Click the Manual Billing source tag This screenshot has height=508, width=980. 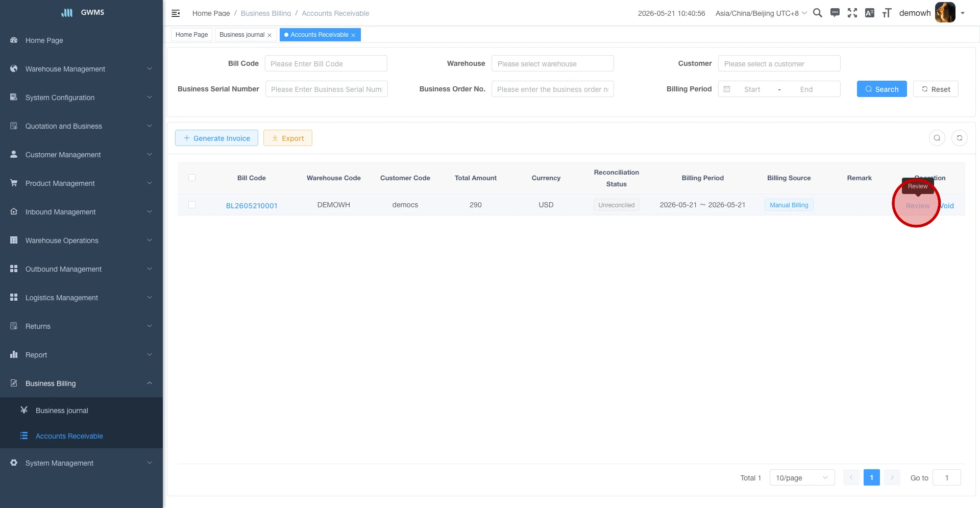789,205
